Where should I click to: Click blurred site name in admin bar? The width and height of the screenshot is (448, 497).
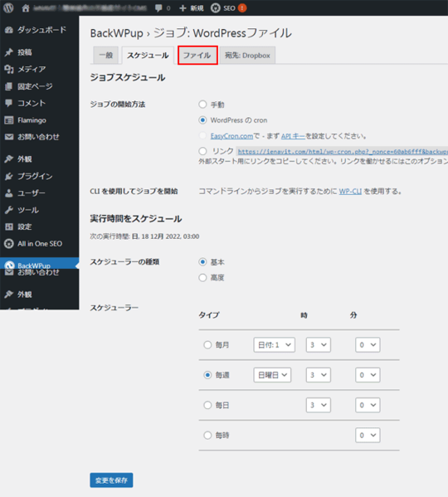click(90, 8)
